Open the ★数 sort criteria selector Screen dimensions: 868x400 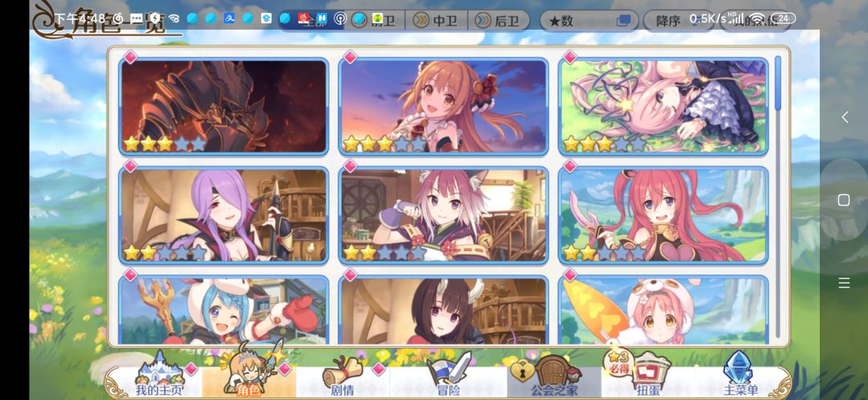[x=589, y=21]
